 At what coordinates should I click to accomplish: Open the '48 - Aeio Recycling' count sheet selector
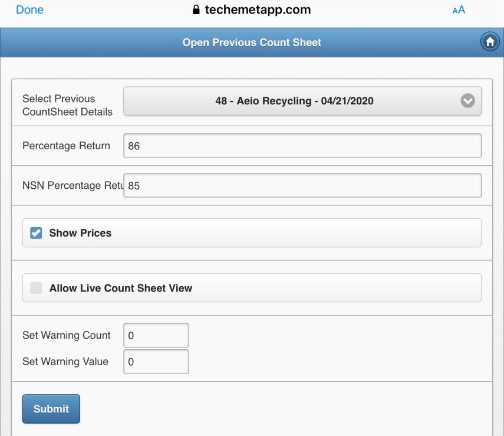pyautogui.click(x=294, y=101)
